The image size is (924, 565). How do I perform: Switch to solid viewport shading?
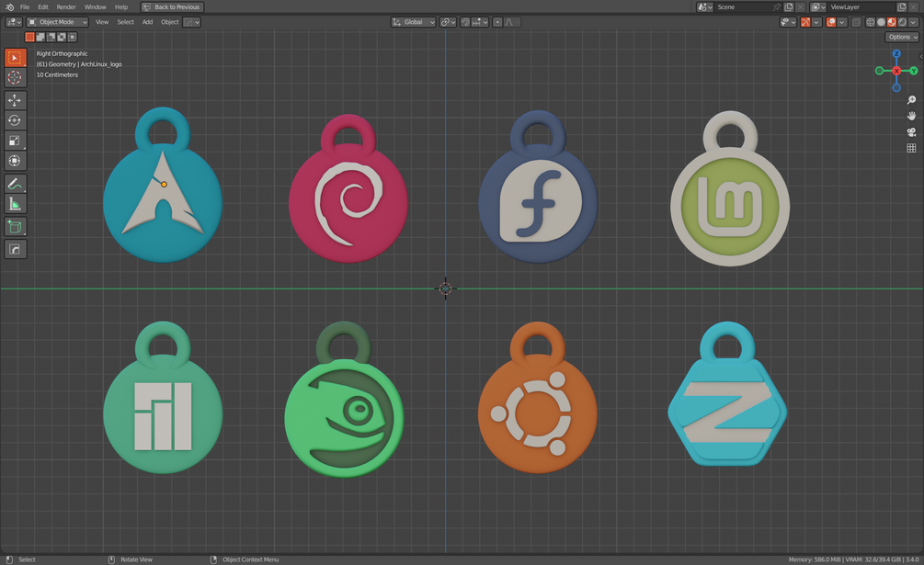pos(881,22)
